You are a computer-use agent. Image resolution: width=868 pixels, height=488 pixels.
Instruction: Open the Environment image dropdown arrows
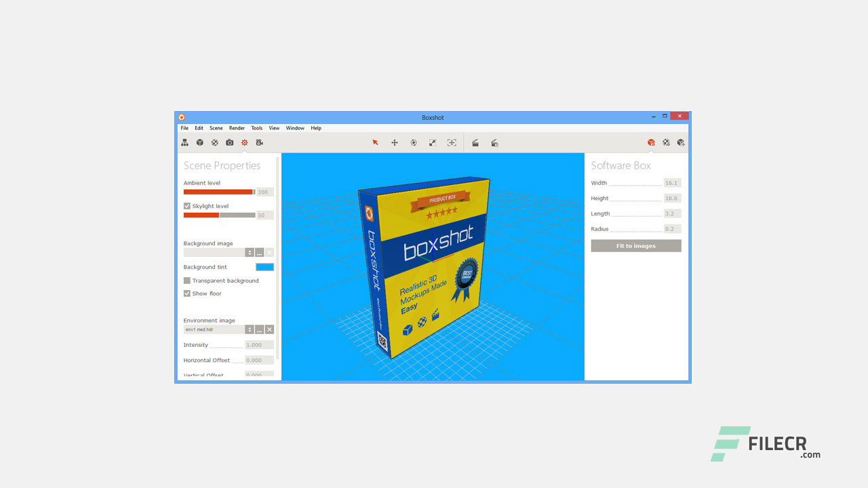click(x=250, y=329)
